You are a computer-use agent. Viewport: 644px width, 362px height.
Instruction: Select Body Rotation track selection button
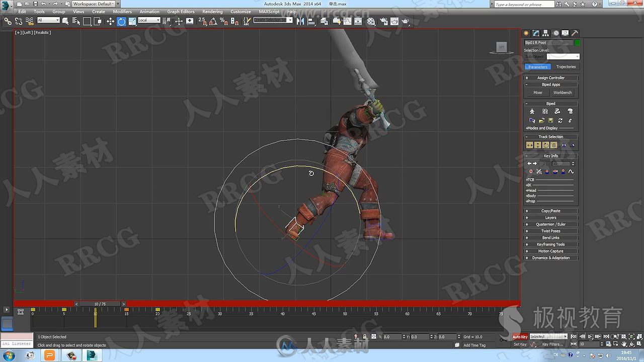[545, 145]
